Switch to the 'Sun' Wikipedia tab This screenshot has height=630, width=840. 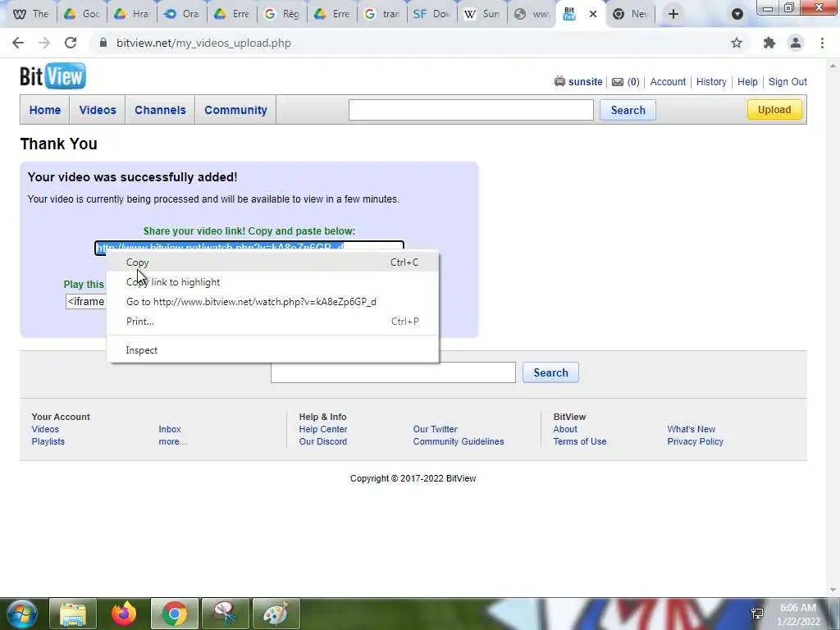click(x=482, y=14)
